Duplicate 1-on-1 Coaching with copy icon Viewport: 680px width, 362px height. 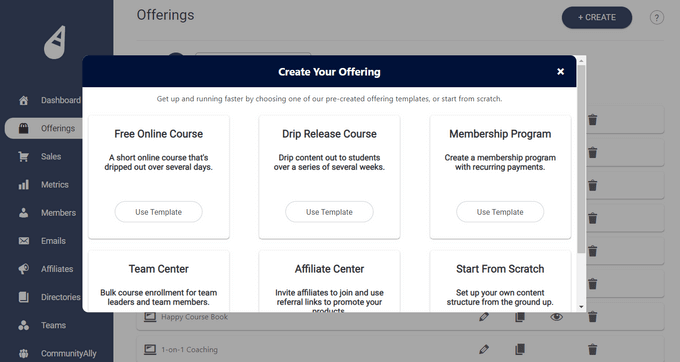coord(520,349)
